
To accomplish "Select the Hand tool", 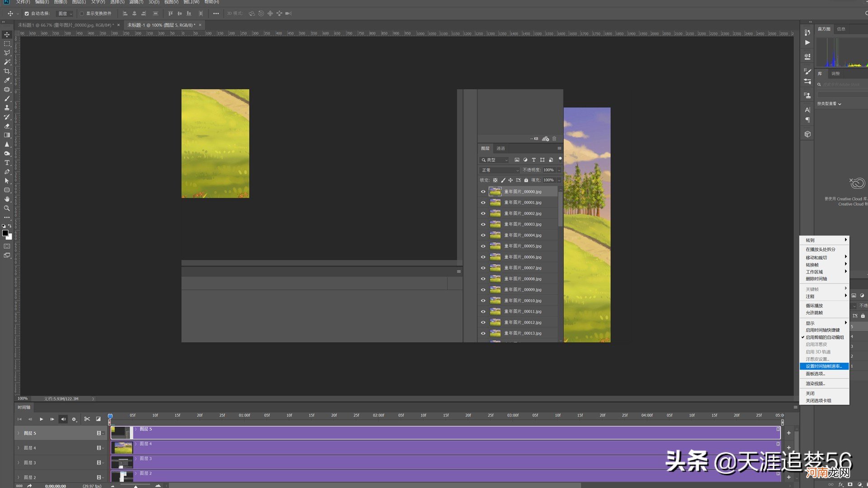I will 7,199.
